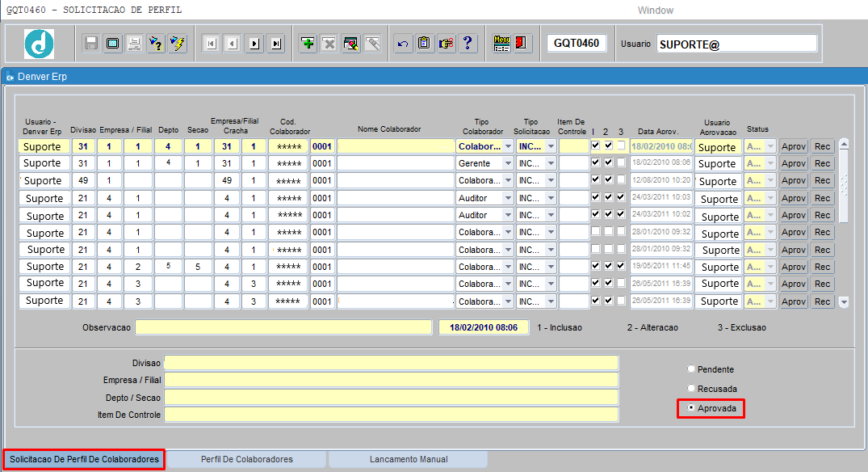Screen dimensions: 868x472
Task: Click the clipboard list icon
Action: pyautogui.click(x=425, y=43)
